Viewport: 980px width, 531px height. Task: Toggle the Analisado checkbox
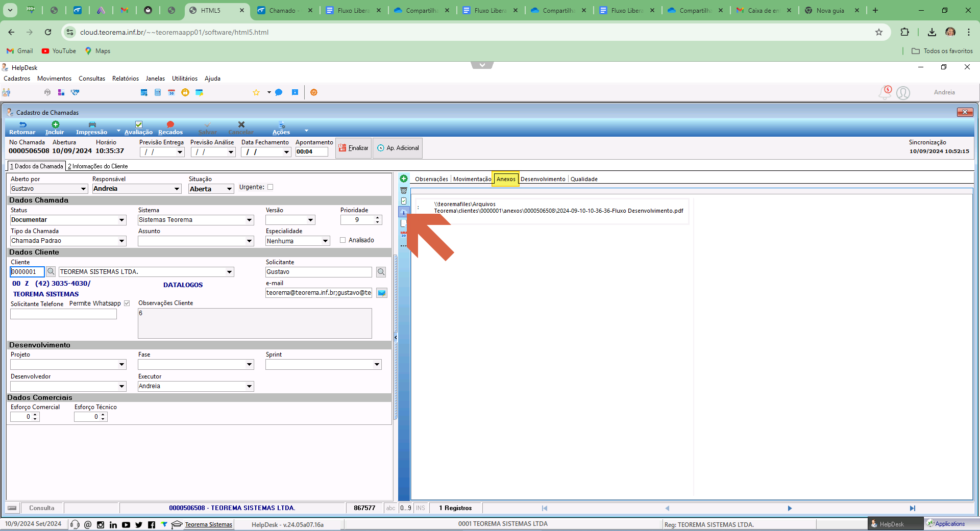pyautogui.click(x=343, y=240)
